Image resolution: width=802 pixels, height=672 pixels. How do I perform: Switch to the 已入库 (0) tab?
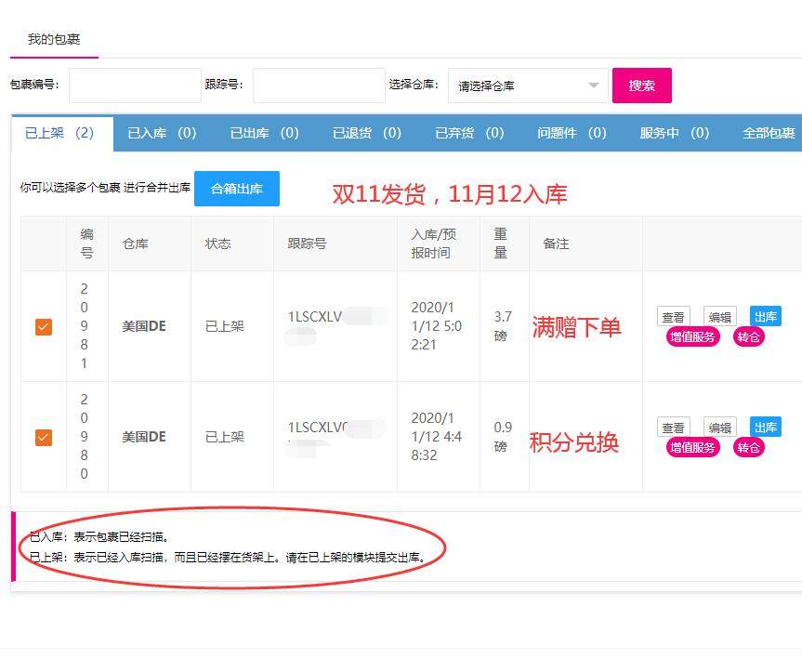[x=162, y=133]
